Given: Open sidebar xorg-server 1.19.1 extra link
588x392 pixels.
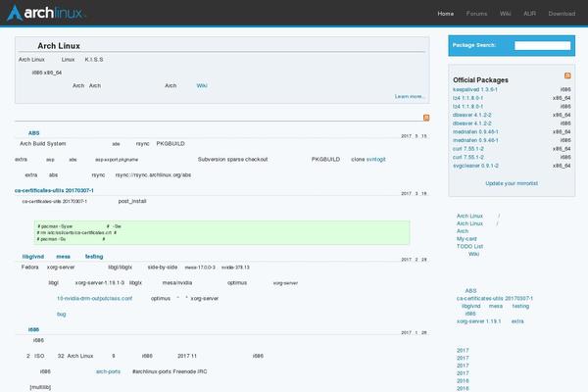Looking at the screenshot, I should coord(490,321).
